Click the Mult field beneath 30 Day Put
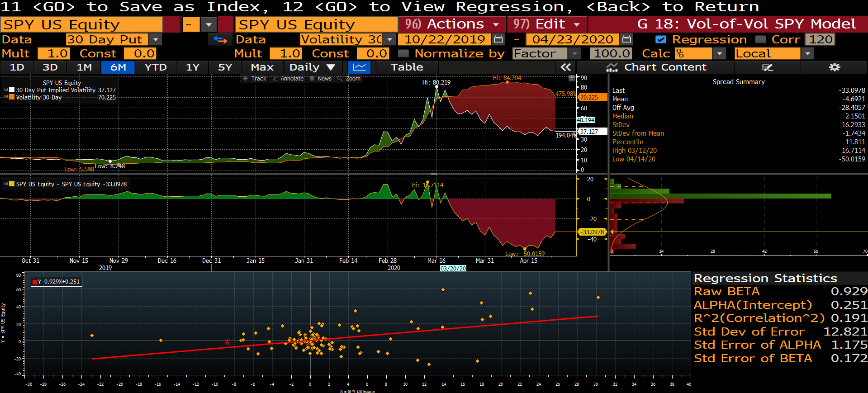 click(x=54, y=54)
